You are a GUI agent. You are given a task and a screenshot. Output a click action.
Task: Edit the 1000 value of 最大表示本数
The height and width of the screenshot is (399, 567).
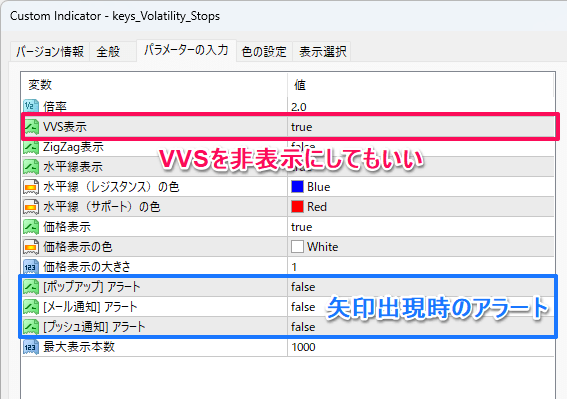click(303, 347)
